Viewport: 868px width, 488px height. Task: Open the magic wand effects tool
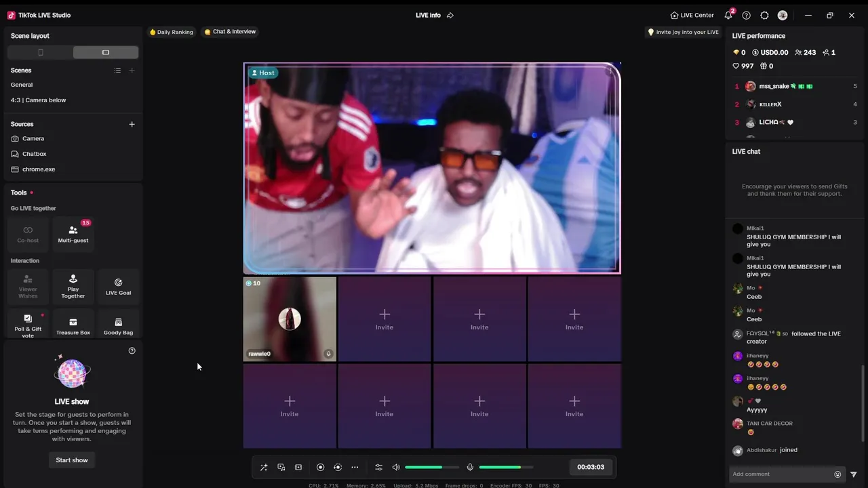264,467
